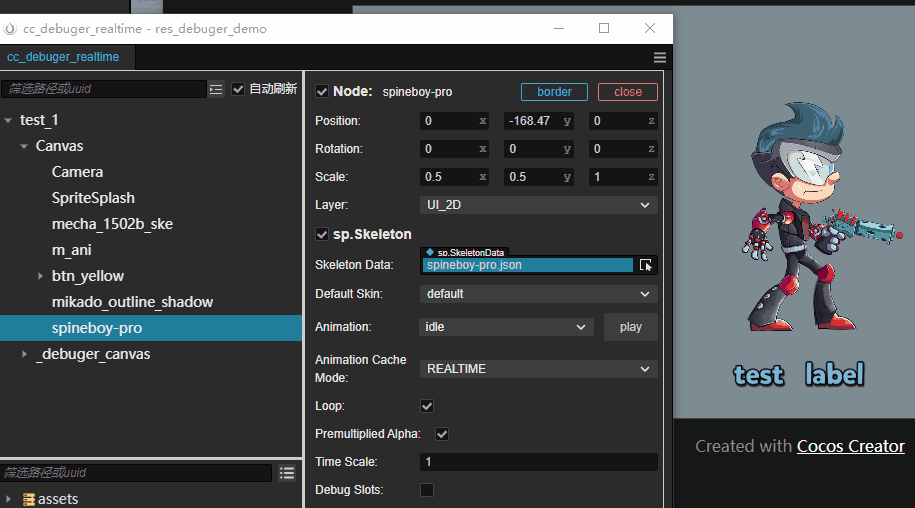Click the Rotation y field
The width and height of the screenshot is (915, 508).
pyautogui.click(x=539, y=149)
